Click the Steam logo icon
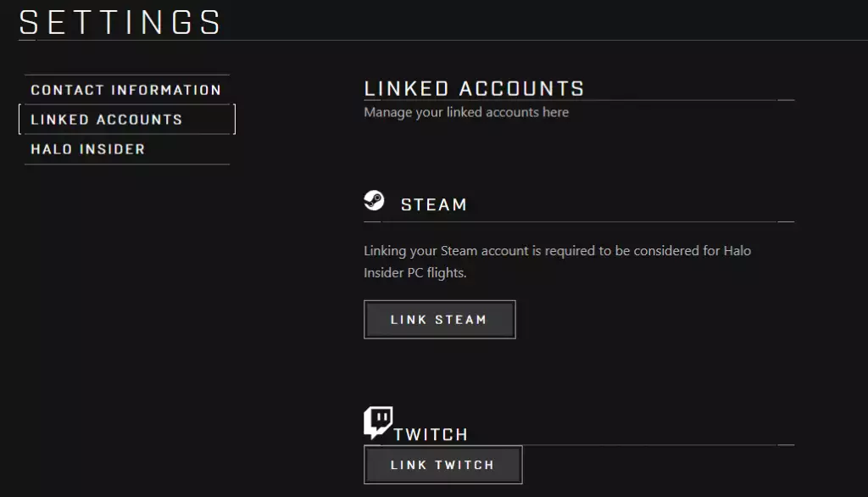Image resolution: width=868 pixels, height=497 pixels. [x=374, y=201]
